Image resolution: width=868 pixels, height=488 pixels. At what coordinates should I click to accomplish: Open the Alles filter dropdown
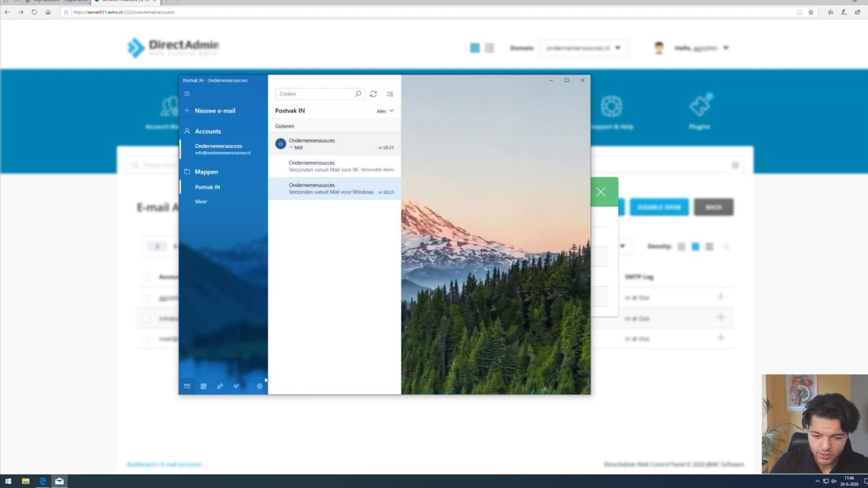tap(385, 110)
